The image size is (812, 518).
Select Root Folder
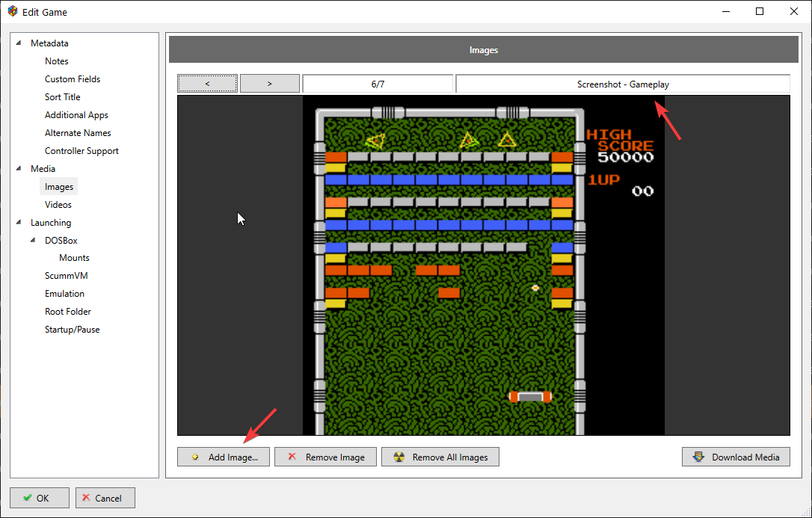tap(68, 312)
